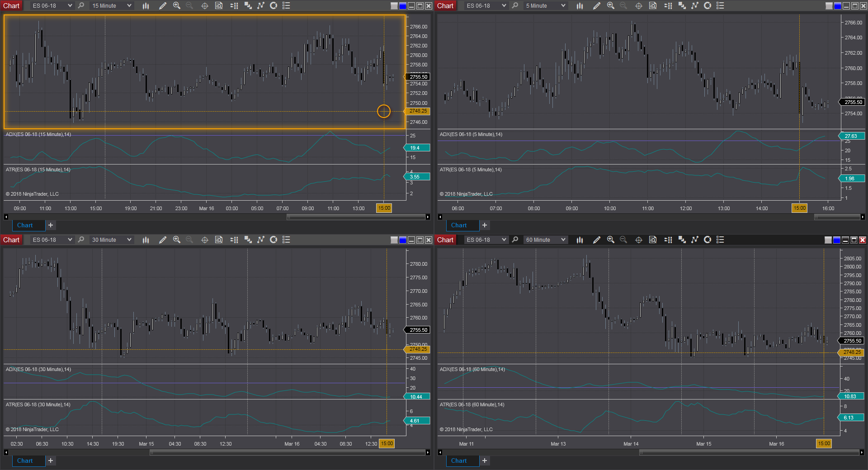Open Chart Trader in 15 Minute chart
This screenshot has height=470, width=868.
(x=234, y=6)
